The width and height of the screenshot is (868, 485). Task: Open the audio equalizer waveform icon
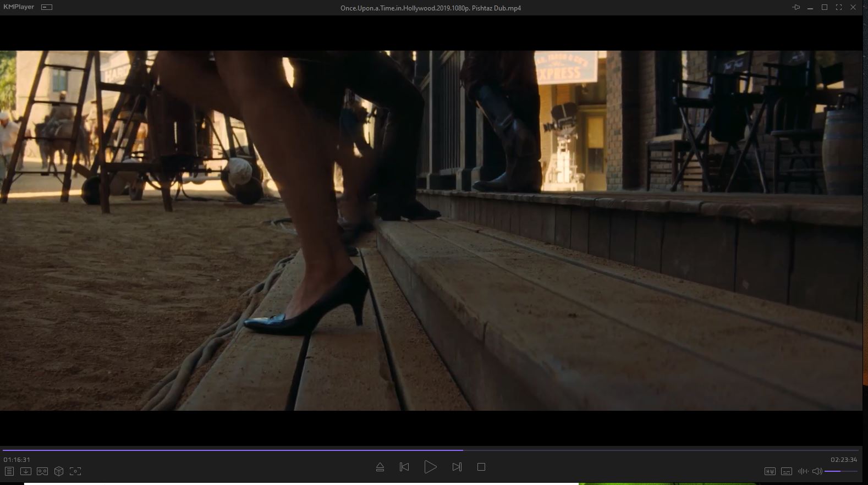(x=803, y=471)
